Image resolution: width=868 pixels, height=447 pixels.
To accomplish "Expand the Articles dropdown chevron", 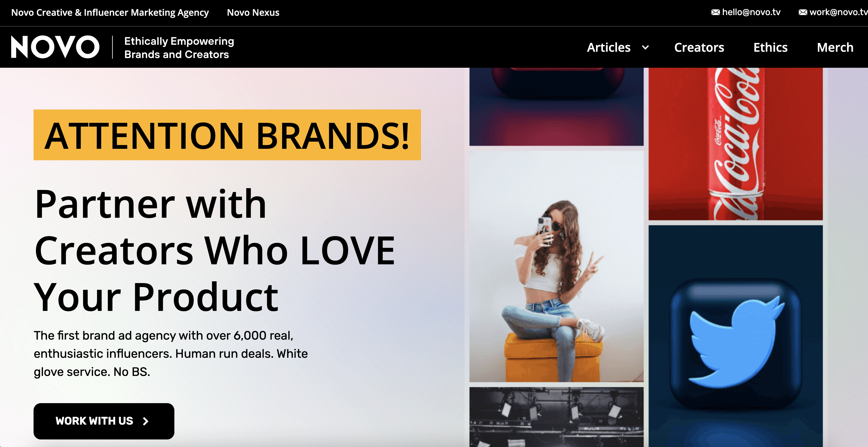I will pyautogui.click(x=645, y=47).
